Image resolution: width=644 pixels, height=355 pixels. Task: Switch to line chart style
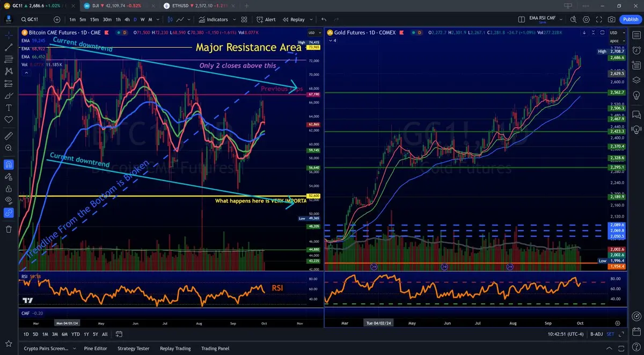pos(181,19)
